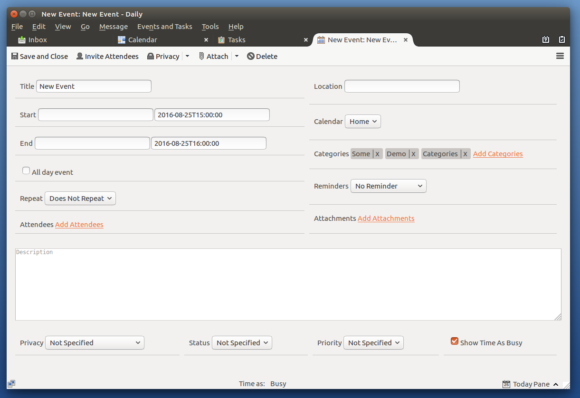Open the Repeat dropdown

80,198
